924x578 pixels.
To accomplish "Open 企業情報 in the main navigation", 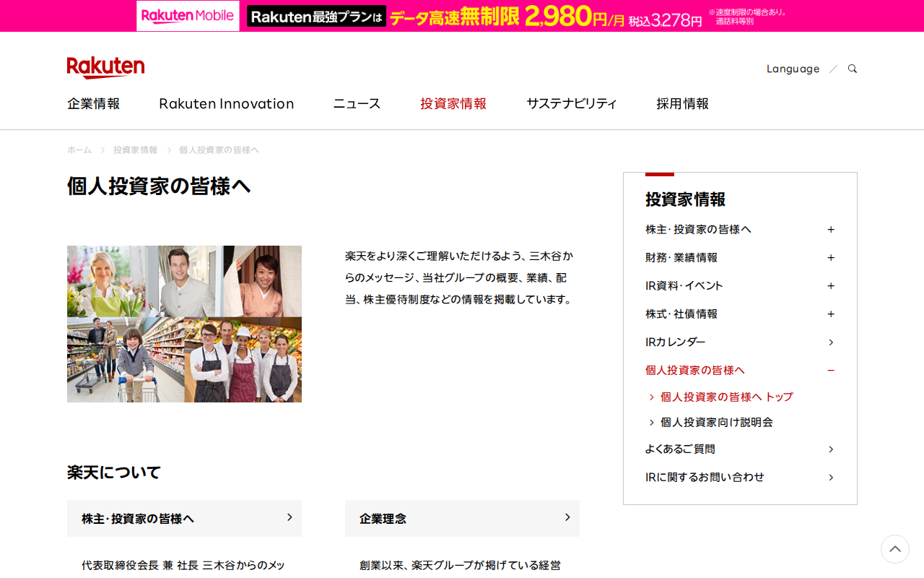I will point(94,103).
